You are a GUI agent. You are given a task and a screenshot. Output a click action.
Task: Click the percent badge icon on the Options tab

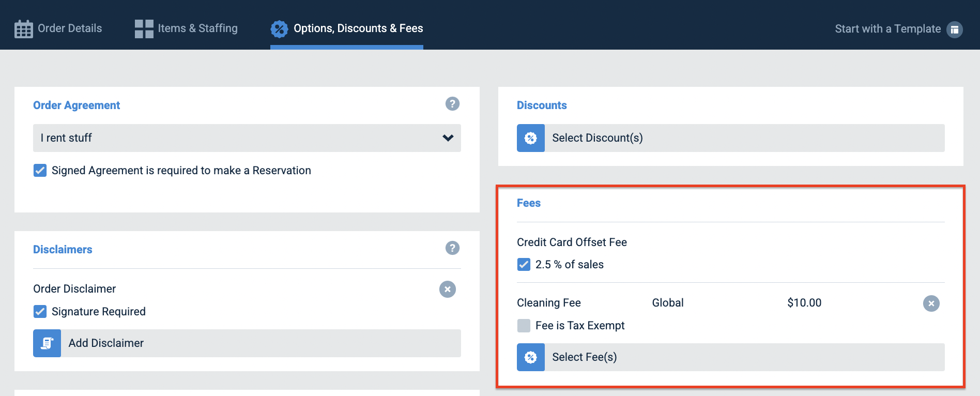279,29
